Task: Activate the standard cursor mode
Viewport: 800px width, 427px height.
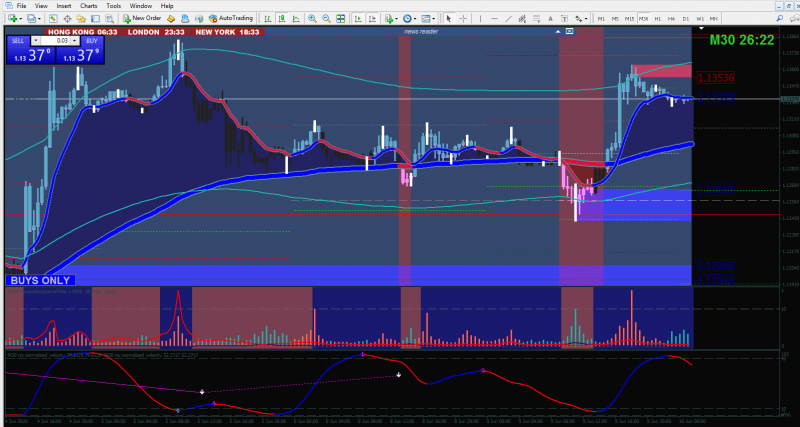Action: click(448, 18)
